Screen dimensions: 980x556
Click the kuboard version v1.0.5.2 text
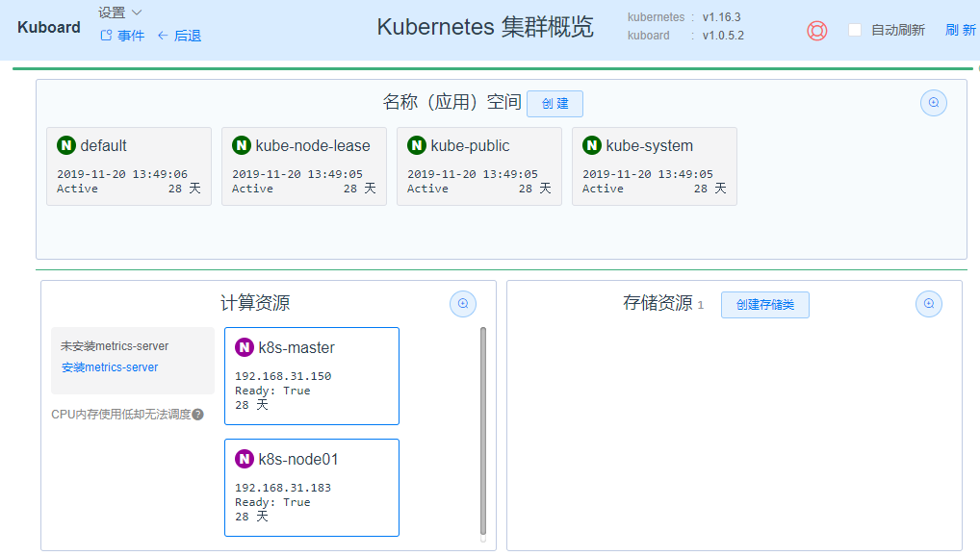[723, 36]
